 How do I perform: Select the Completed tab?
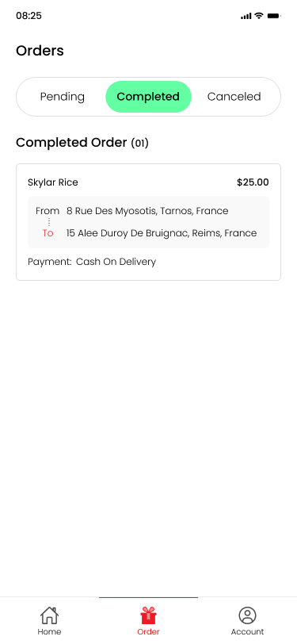[x=149, y=97]
